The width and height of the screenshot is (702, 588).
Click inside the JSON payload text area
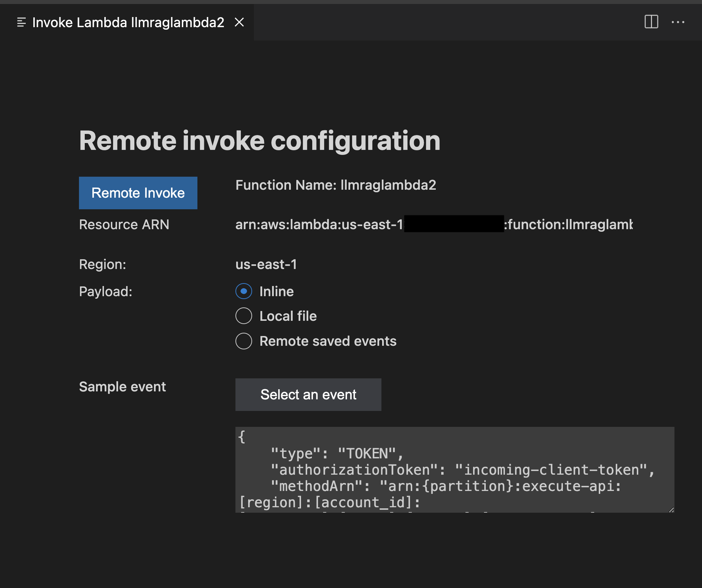click(x=455, y=470)
